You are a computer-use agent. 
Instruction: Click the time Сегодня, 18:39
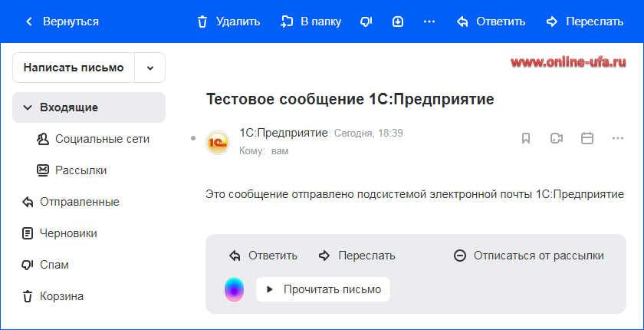(x=369, y=133)
